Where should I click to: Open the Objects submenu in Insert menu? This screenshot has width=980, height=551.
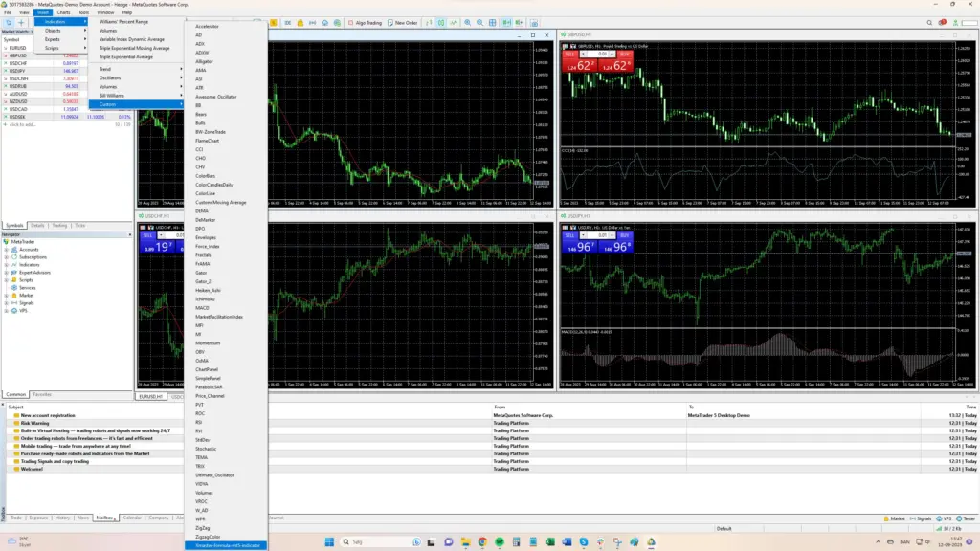[x=61, y=31]
